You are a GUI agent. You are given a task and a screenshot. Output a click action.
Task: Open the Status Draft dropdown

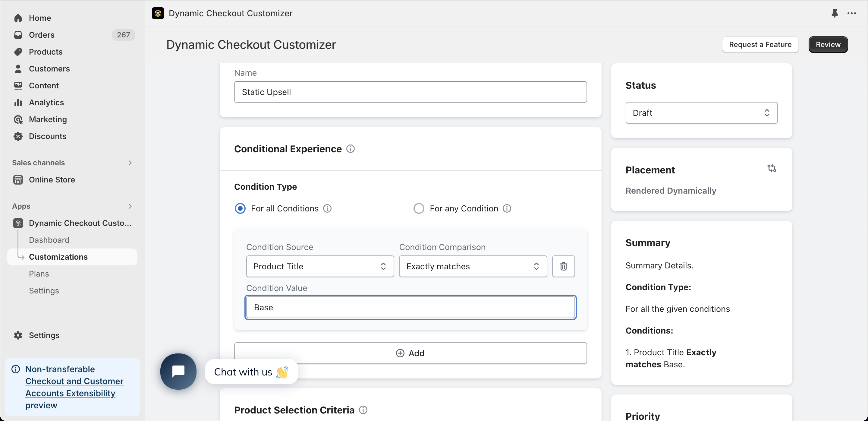pyautogui.click(x=701, y=113)
